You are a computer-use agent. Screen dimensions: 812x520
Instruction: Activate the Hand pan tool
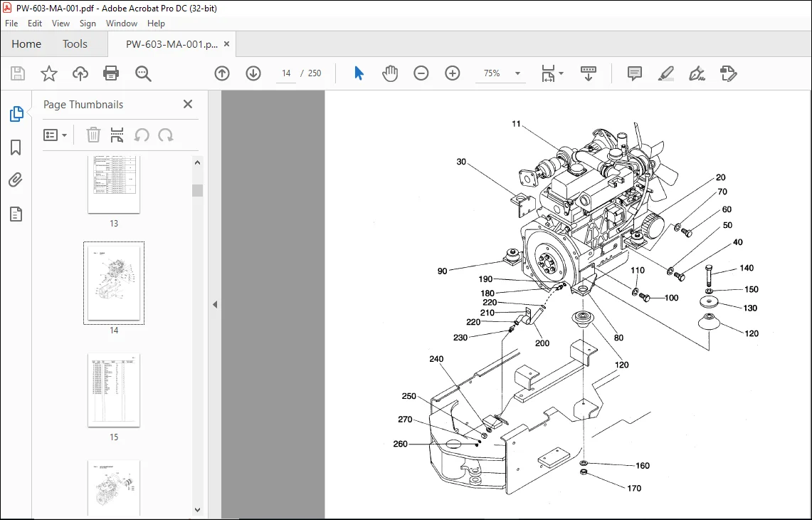(390, 73)
